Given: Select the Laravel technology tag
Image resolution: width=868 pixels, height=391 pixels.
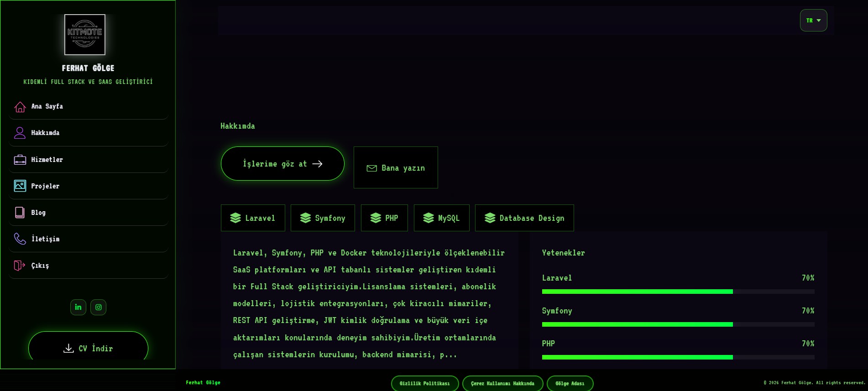Looking at the screenshot, I should point(253,218).
